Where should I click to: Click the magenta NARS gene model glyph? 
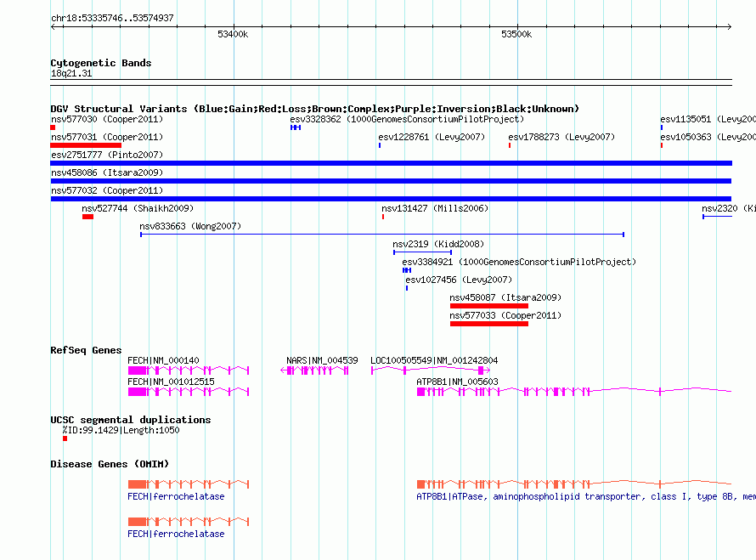click(x=314, y=371)
